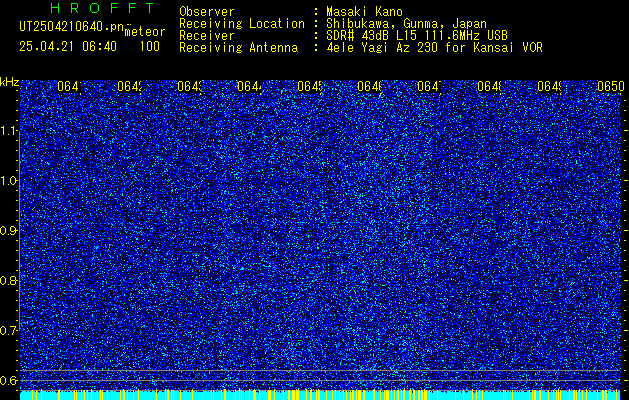
Task: Click the HROFFT title text
Action: coord(103,8)
